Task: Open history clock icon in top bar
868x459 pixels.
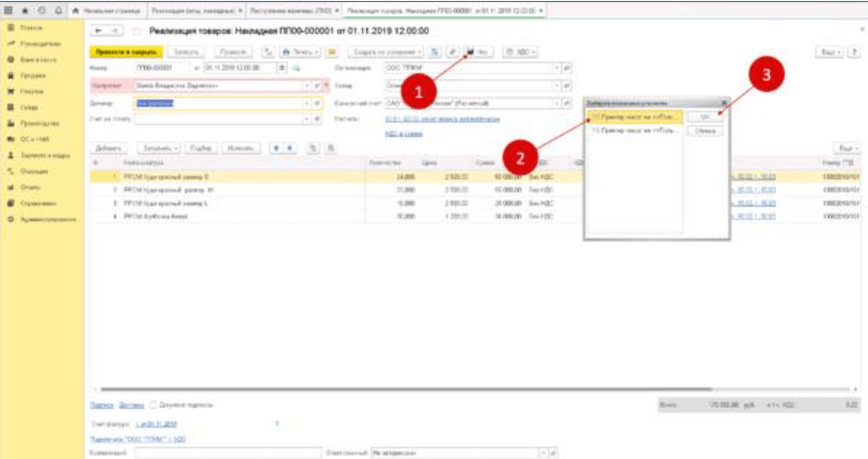Action: coord(42,11)
